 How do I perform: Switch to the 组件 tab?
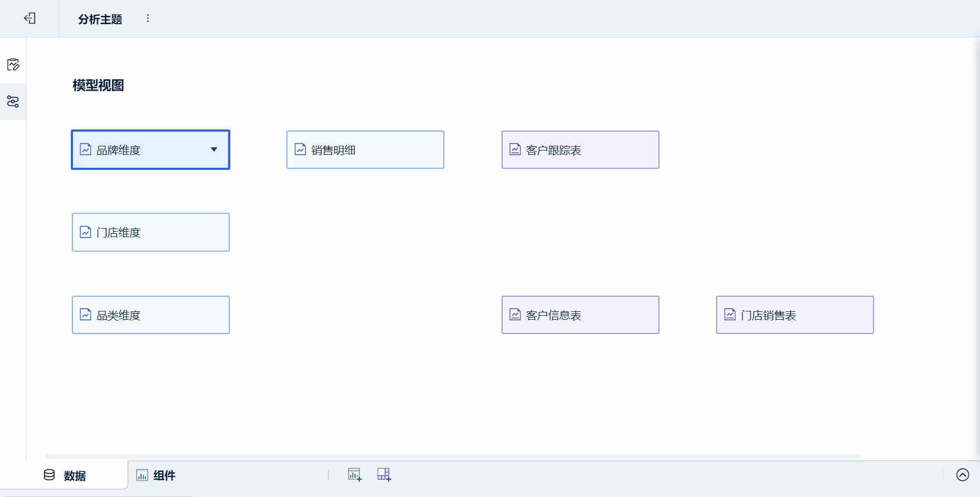point(156,476)
